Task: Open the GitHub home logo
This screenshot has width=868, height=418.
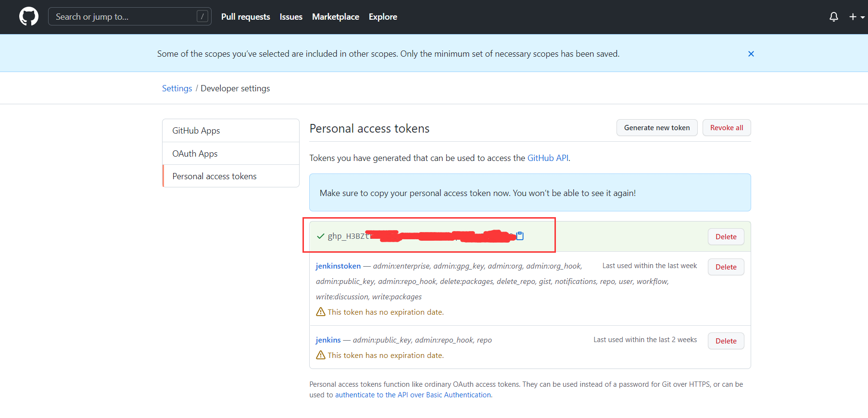Action: click(x=29, y=16)
